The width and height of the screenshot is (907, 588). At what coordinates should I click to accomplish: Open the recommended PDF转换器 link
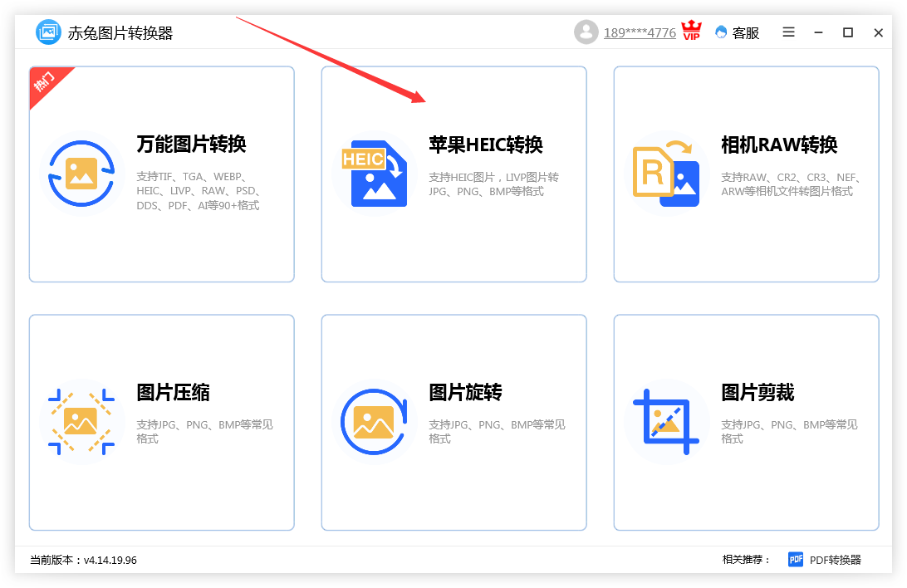tap(836, 560)
